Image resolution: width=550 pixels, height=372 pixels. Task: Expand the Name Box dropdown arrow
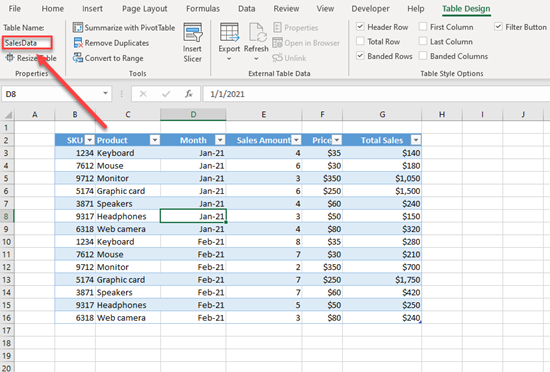pos(105,94)
